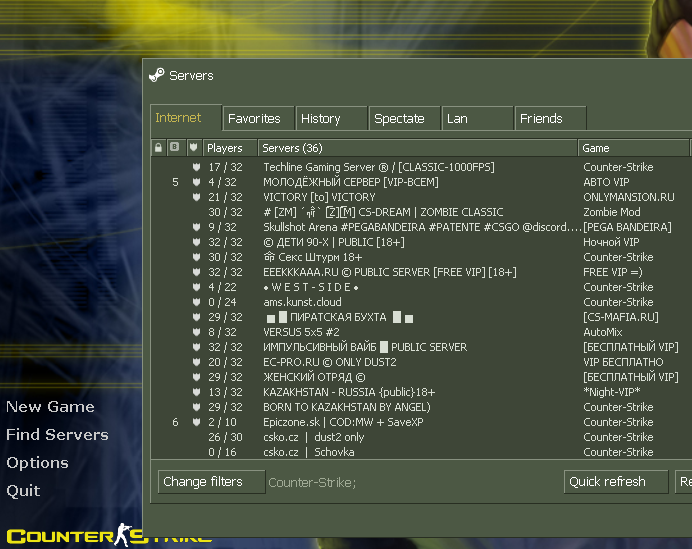Switch to the Spectate tab
Image resolution: width=692 pixels, height=549 pixels.
coord(405,118)
